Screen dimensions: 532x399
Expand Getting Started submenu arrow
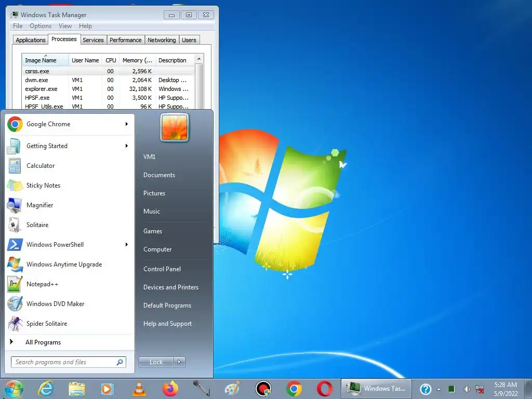[x=127, y=146]
